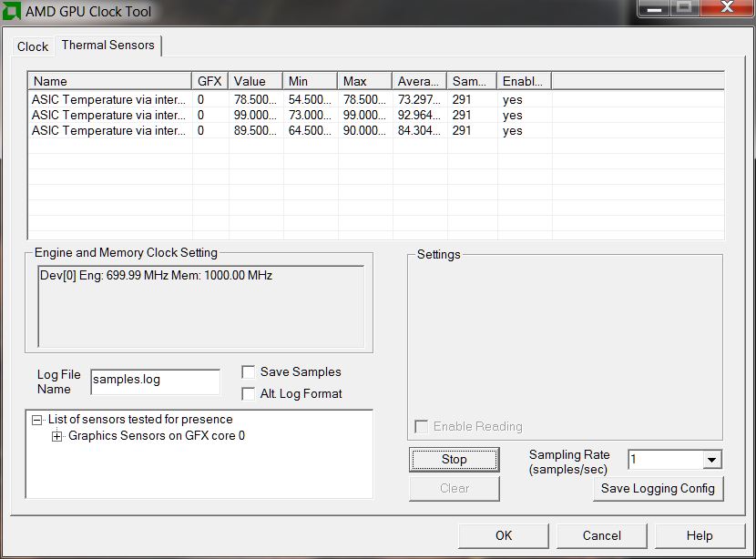The height and width of the screenshot is (559, 756).
Task: Minimize the AMD GPU Clock Tool window
Action: [654, 7]
